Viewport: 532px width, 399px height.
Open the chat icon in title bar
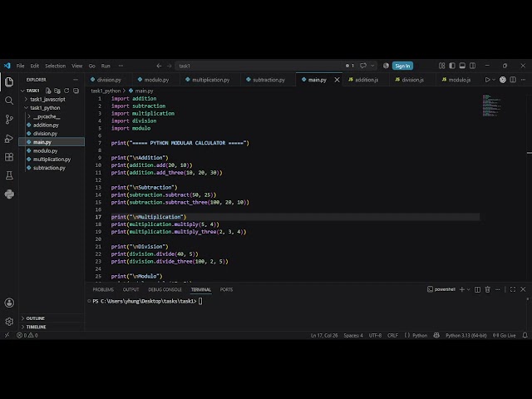(363, 66)
